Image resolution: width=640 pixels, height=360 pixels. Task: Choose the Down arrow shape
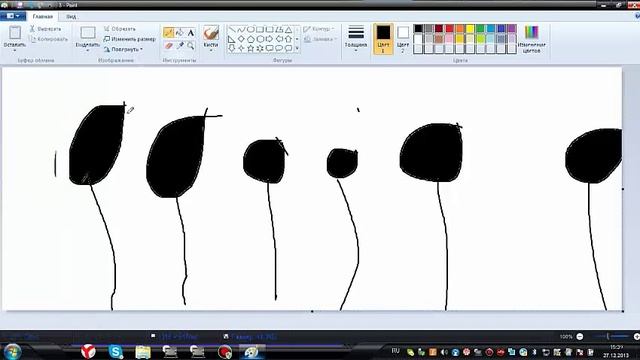tap(232, 48)
